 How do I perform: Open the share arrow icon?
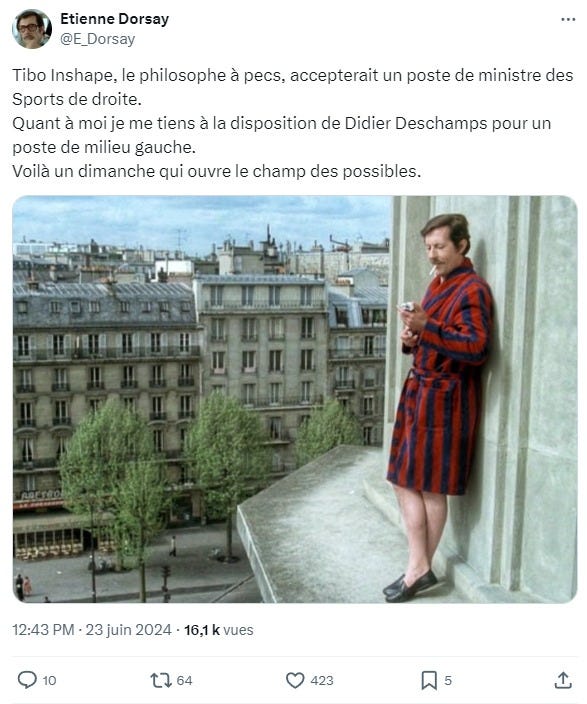[563, 680]
